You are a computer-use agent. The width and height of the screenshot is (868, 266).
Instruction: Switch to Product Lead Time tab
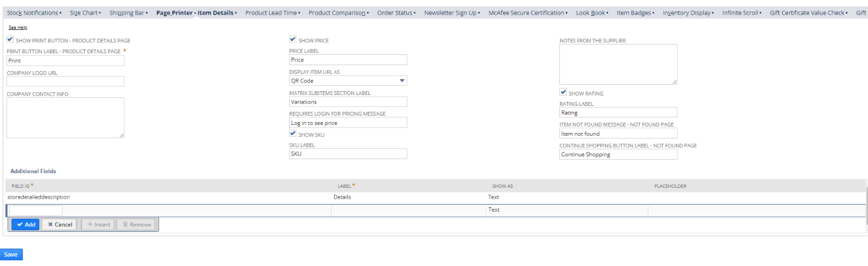tap(271, 13)
